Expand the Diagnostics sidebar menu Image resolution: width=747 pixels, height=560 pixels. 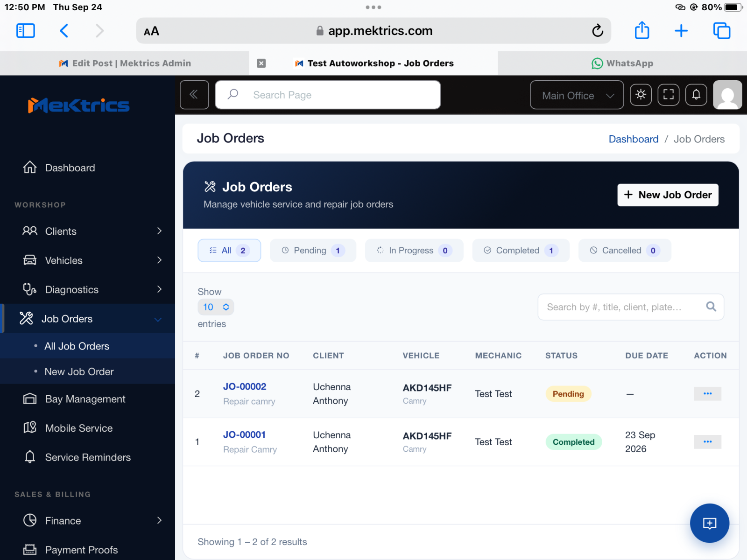click(87, 289)
